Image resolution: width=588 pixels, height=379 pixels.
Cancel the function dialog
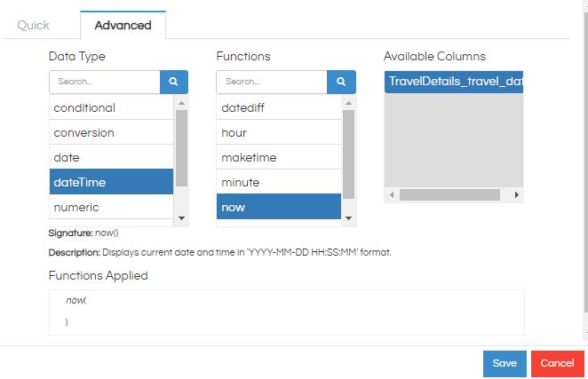tap(557, 363)
